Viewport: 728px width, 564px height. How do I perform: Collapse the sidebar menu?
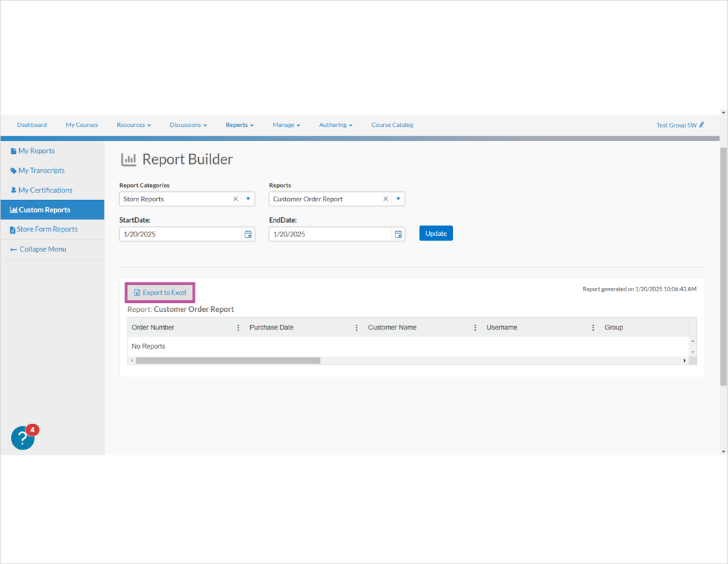[x=38, y=249]
